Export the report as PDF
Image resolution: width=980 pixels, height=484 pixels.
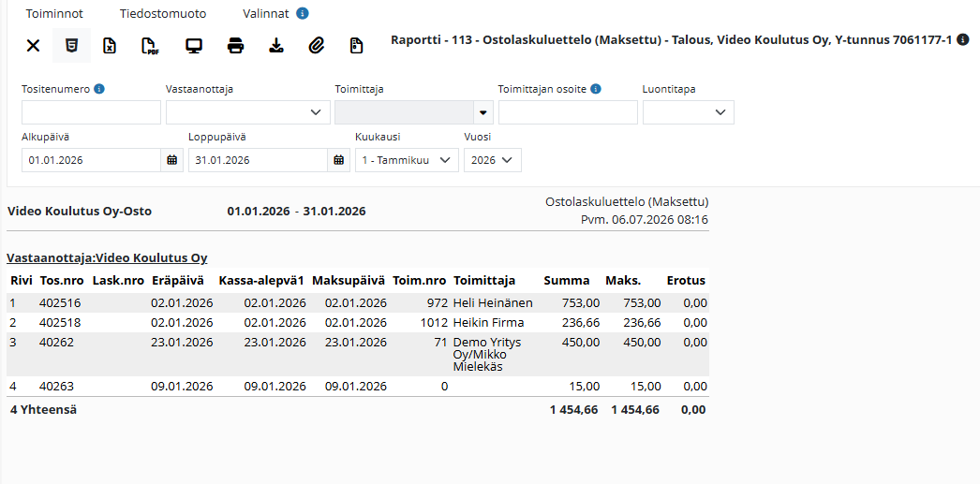[149, 46]
